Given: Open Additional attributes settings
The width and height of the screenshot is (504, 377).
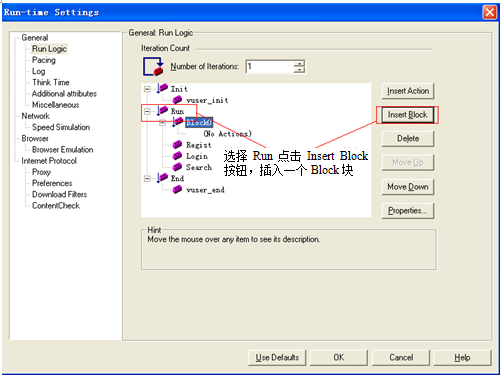Looking at the screenshot, I should (64, 94).
